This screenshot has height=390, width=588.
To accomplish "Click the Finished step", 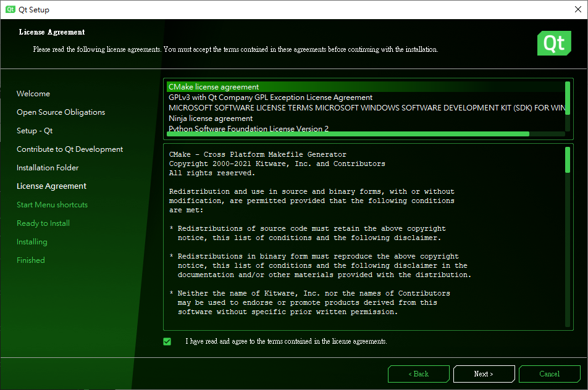I will [x=31, y=260].
